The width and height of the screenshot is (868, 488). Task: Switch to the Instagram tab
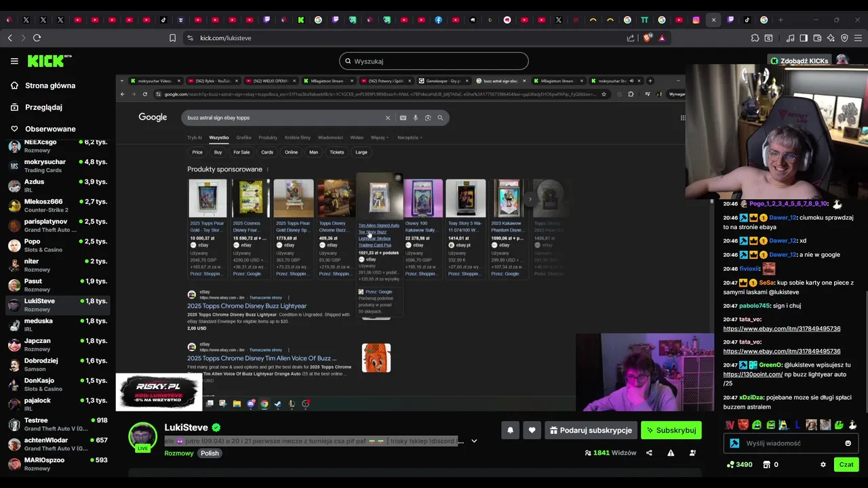click(x=696, y=20)
